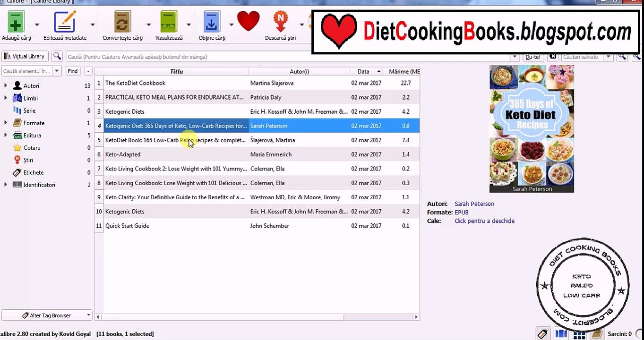
Task: Open the EPUB format link
Action: [462, 212]
